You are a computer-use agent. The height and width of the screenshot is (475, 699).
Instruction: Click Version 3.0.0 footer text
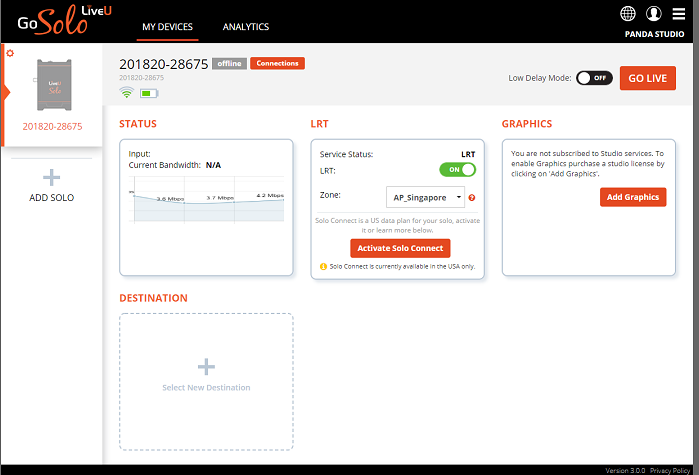625,471
